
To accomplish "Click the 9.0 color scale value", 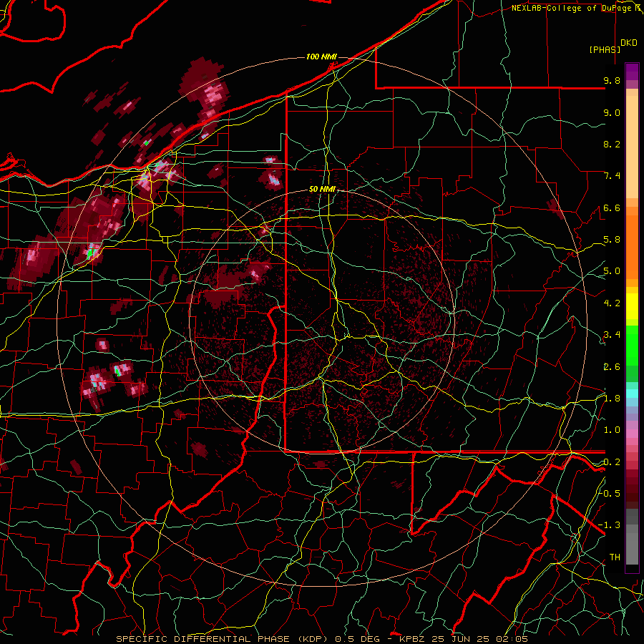I will pyautogui.click(x=612, y=112).
